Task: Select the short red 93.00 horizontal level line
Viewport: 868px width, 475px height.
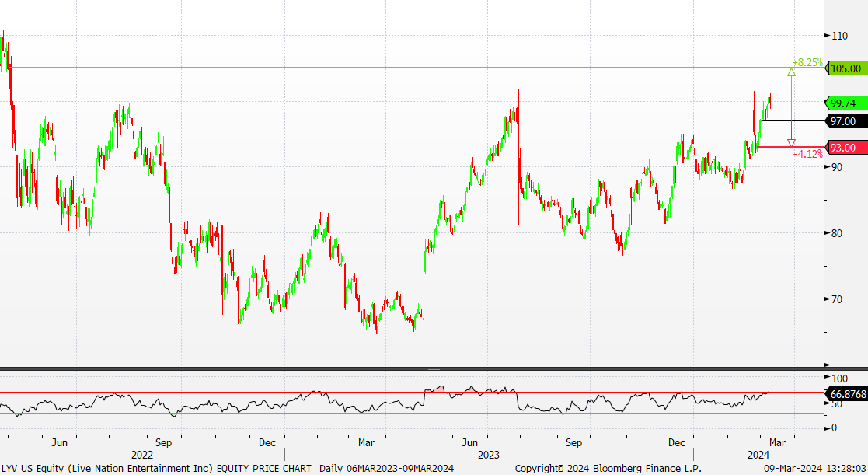Action: pyautogui.click(x=790, y=147)
